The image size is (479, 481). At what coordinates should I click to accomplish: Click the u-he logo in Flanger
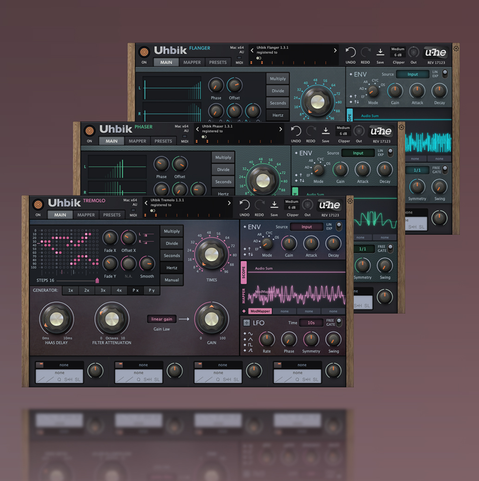[x=435, y=52]
